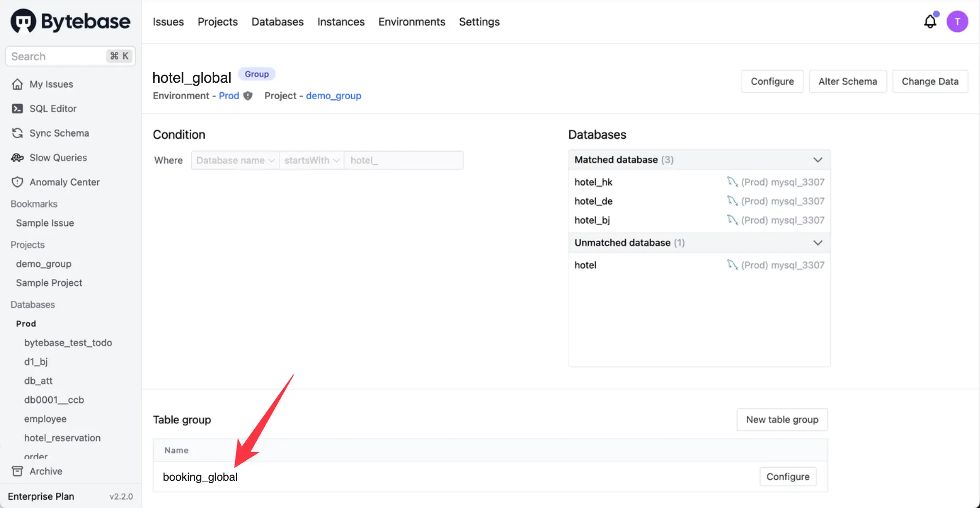Open Sample Project in sidebar
980x508 pixels.
pyautogui.click(x=49, y=283)
